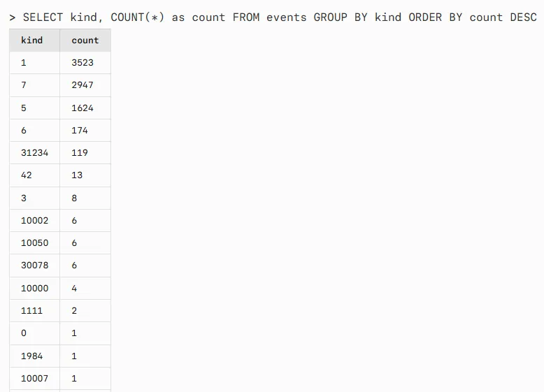The height and width of the screenshot is (392, 544).
Task: Click count cell showing 2947
Action: click(85, 85)
